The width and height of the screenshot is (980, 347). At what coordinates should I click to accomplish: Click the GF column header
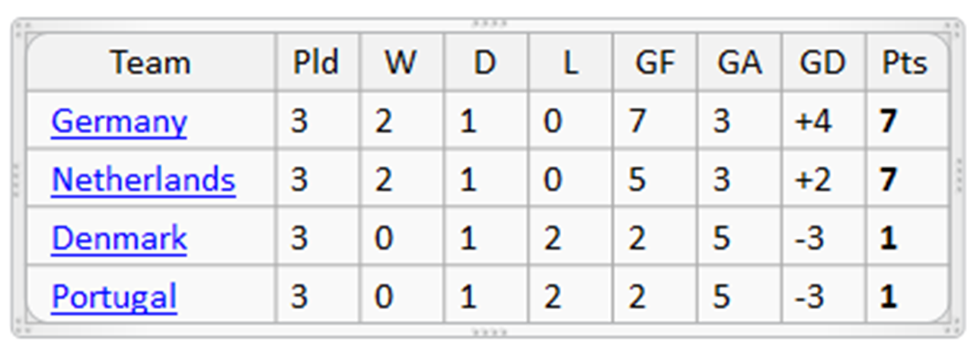655,63
